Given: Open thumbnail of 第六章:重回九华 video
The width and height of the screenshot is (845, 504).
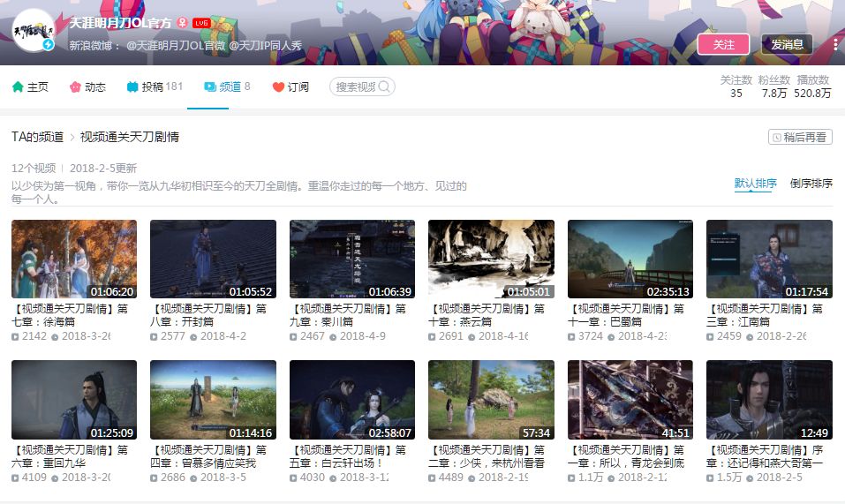Looking at the screenshot, I should [x=74, y=400].
